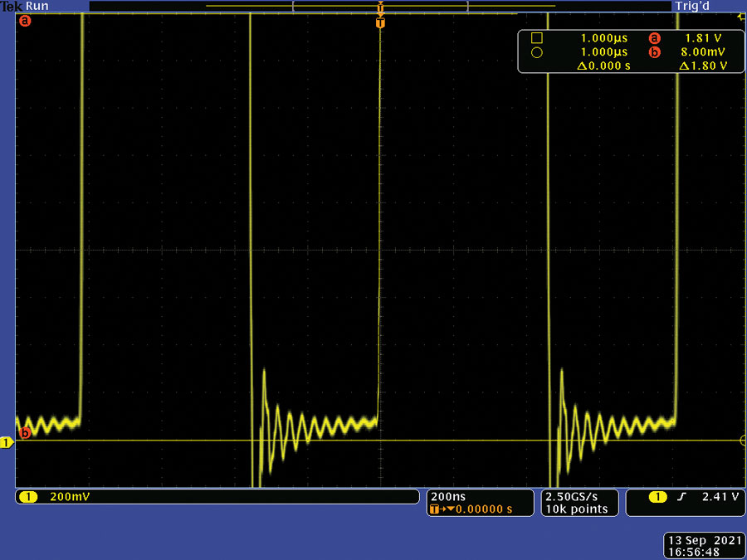This screenshot has width=747, height=560.
Task: Click the Δ1.80 V delta voltage readout
Action: [x=703, y=66]
